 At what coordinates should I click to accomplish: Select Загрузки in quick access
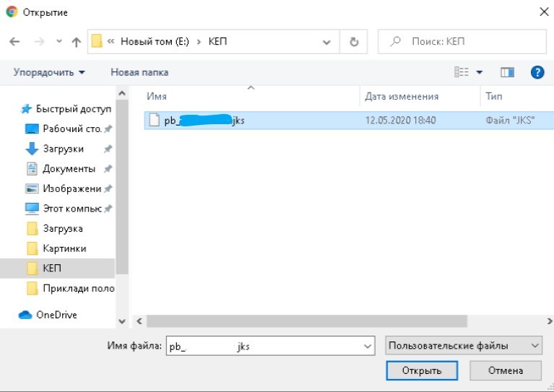click(63, 149)
